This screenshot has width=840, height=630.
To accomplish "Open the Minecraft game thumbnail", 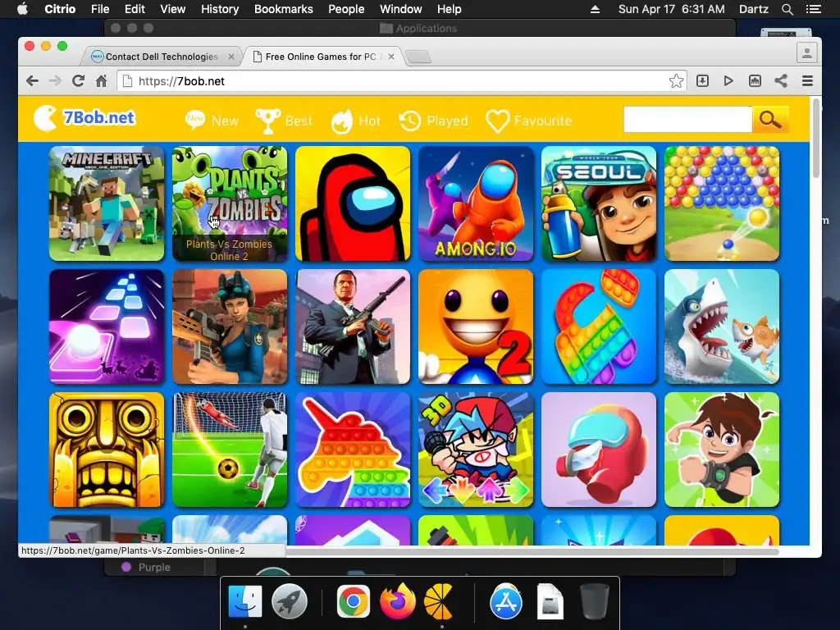I will 107,203.
